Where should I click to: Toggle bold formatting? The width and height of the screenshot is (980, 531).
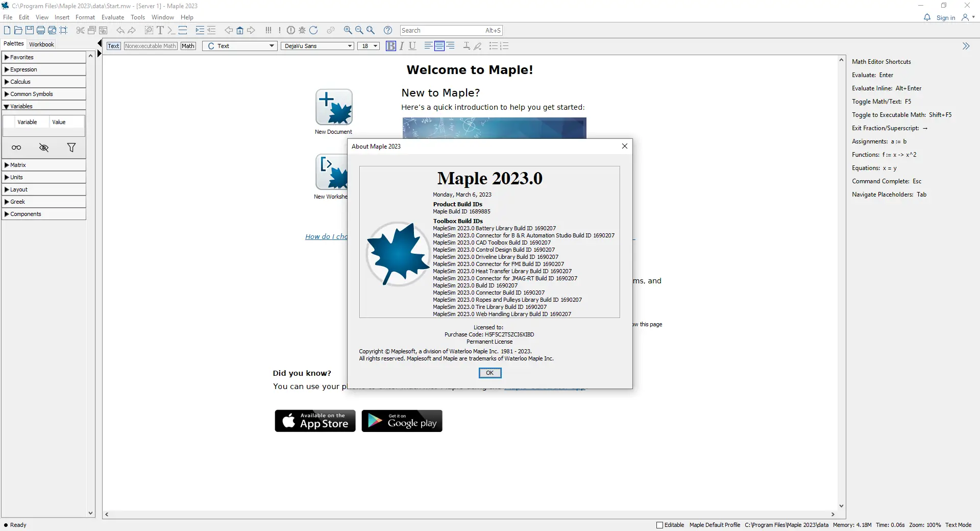(x=391, y=46)
